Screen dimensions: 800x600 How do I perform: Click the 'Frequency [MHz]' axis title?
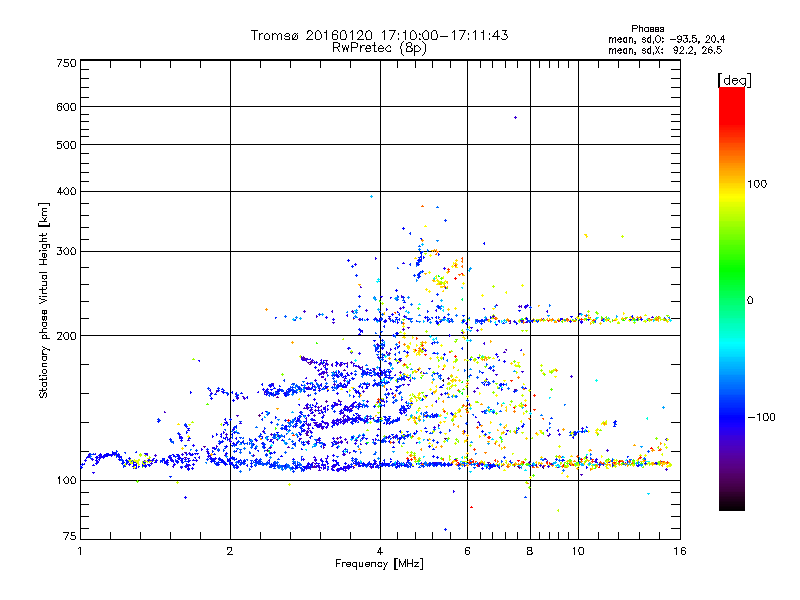[x=379, y=564]
